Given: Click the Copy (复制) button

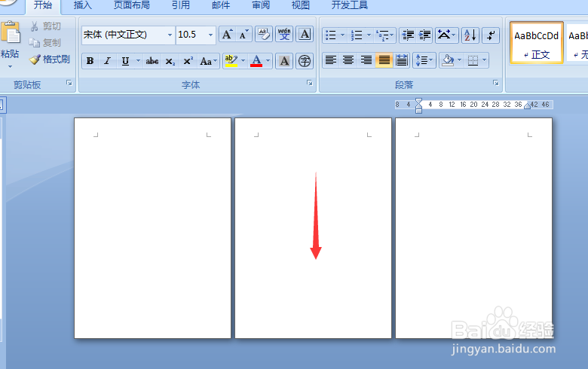Looking at the screenshot, I should (x=45, y=43).
